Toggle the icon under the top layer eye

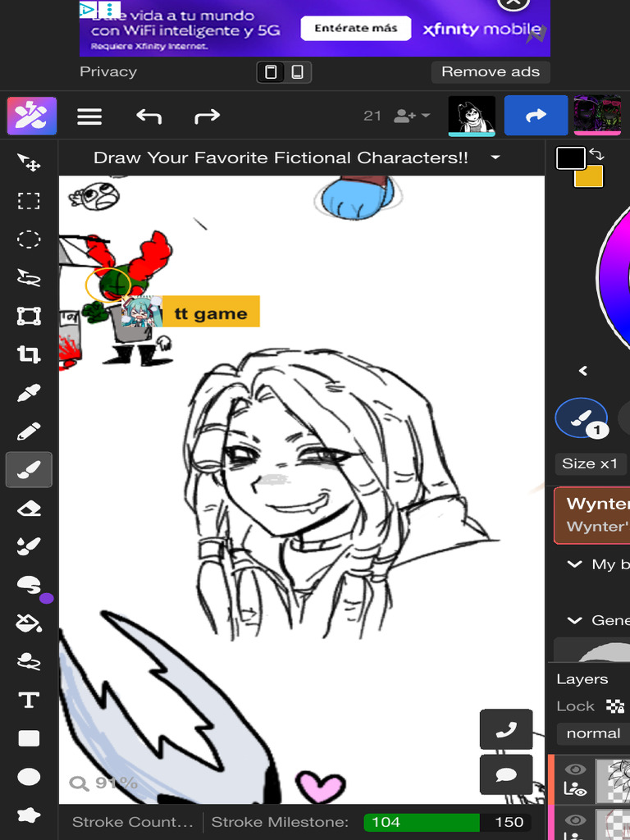[x=575, y=788]
